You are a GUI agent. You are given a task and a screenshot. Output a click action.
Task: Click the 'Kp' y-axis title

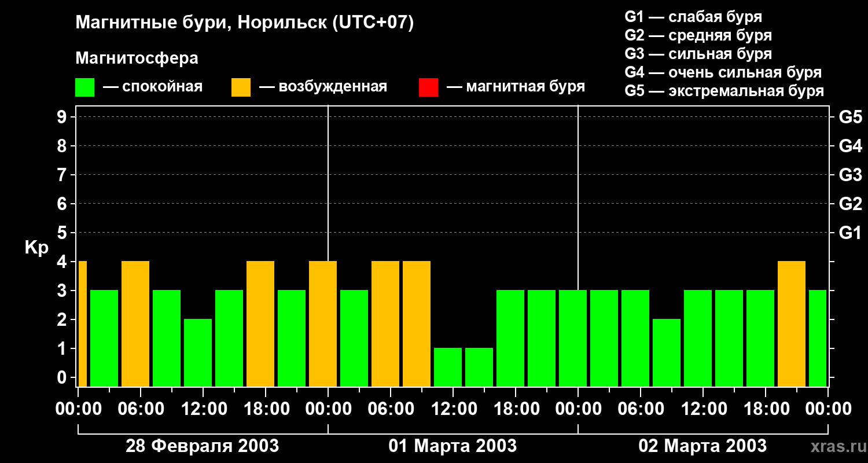click(x=36, y=248)
